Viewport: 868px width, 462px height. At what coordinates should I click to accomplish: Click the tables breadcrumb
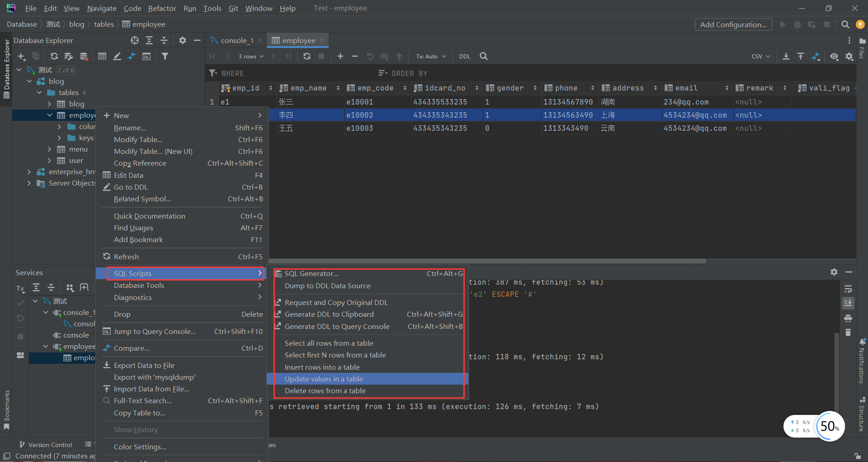(x=104, y=24)
